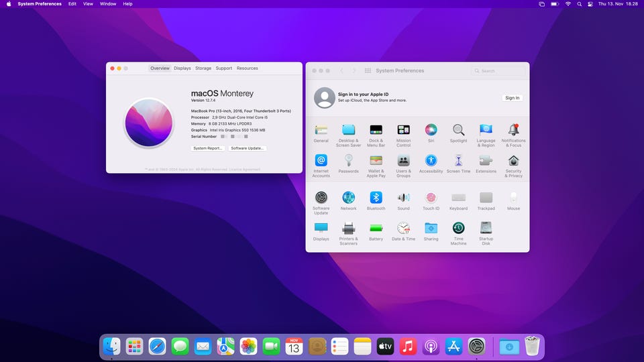Click the System Report button
The width and height of the screenshot is (644, 362).
pyautogui.click(x=208, y=148)
